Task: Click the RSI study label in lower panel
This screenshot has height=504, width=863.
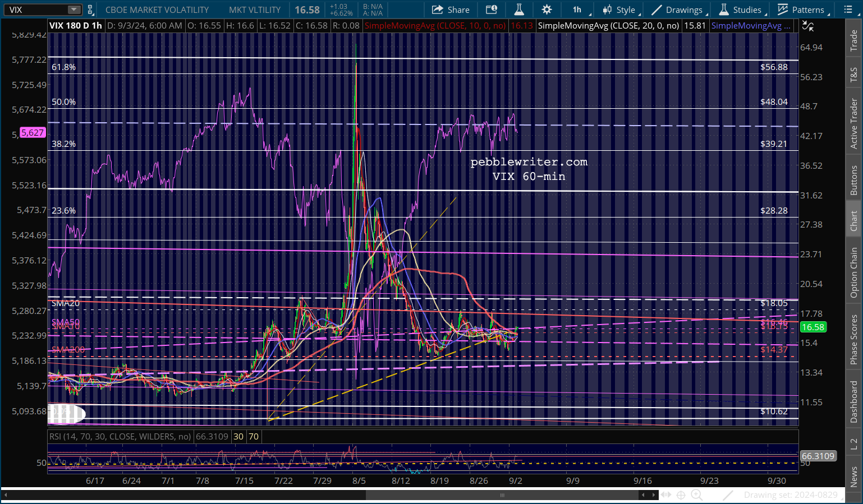Action: (120, 436)
